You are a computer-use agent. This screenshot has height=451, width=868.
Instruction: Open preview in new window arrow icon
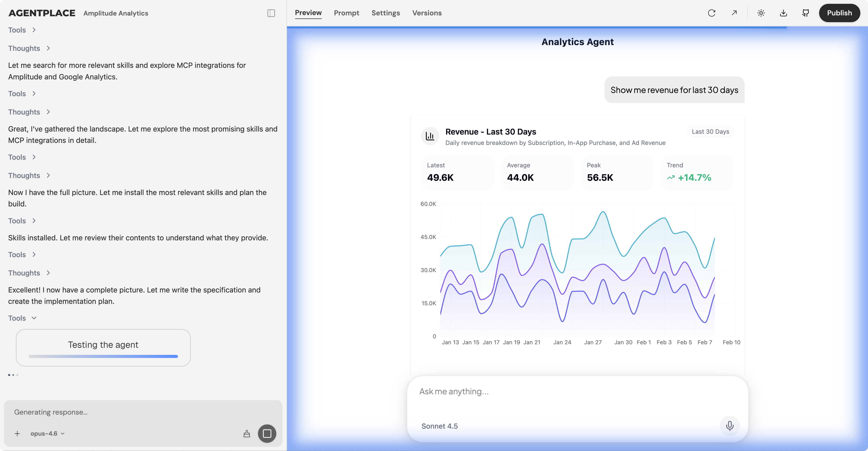pyautogui.click(x=734, y=13)
